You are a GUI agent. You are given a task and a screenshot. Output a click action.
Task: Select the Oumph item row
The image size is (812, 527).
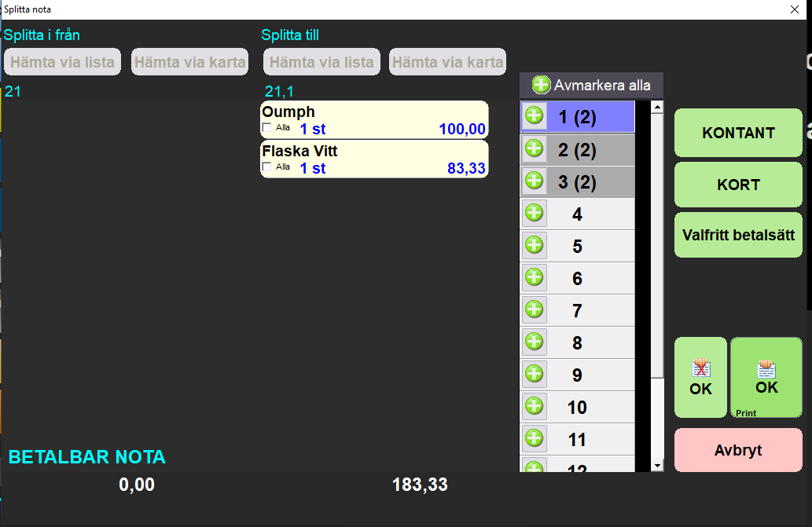click(x=374, y=112)
